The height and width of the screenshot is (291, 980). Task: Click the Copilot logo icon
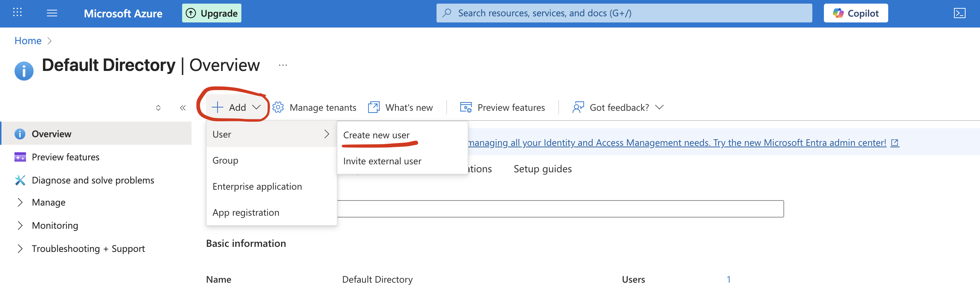(838, 13)
